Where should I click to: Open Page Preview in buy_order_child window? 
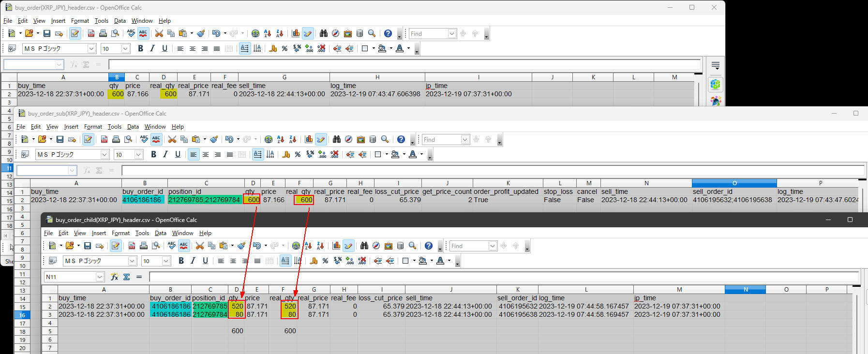(x=156, y=246)
